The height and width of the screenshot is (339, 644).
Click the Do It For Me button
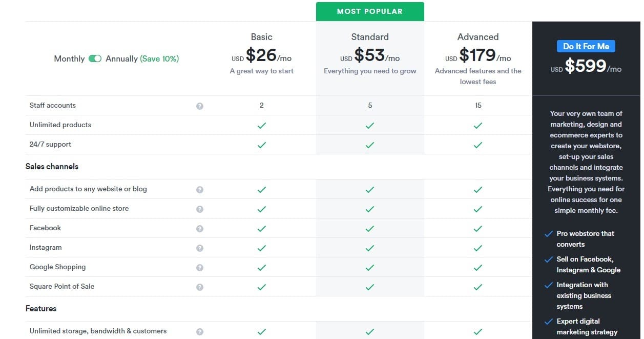(x=586, y=46)
